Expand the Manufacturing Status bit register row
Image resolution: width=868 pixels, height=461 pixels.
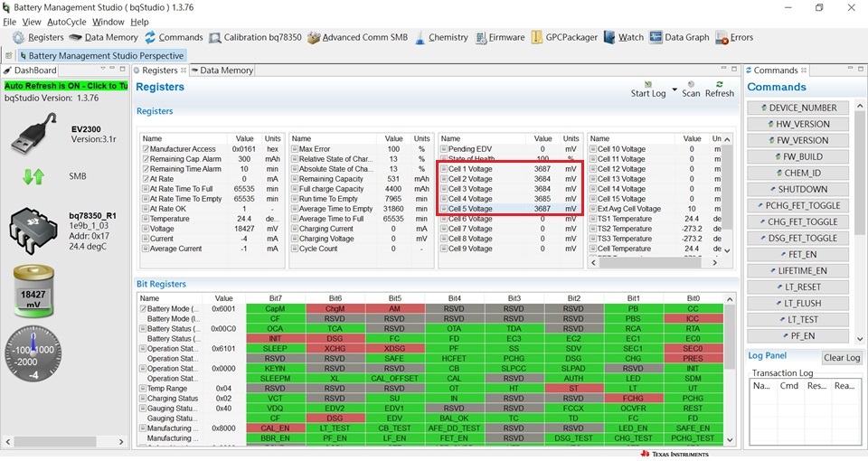[144, 428]
